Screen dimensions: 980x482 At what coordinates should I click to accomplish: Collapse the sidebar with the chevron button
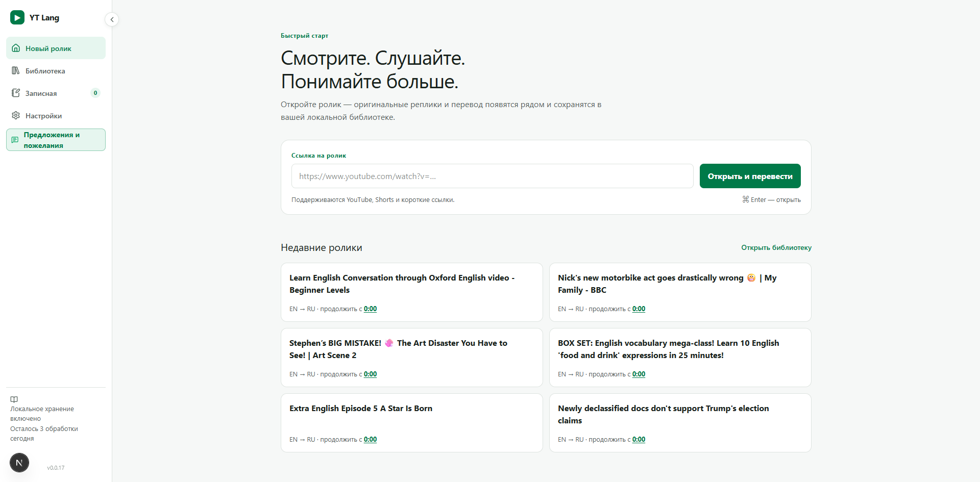[112, 19]
